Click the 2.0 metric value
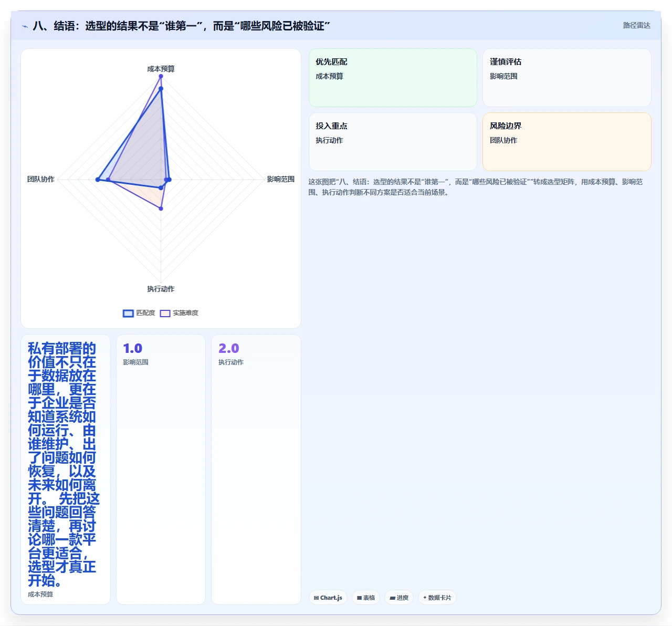 [x=229, y=349]
